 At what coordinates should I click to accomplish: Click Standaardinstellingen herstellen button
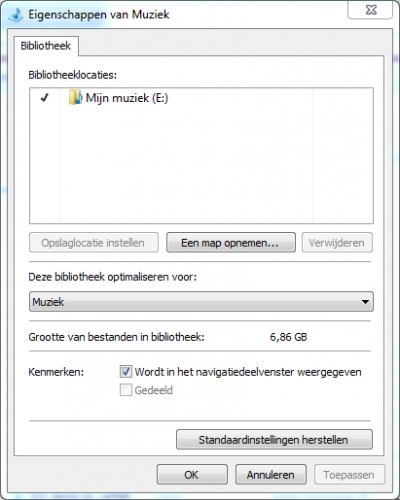274,440
